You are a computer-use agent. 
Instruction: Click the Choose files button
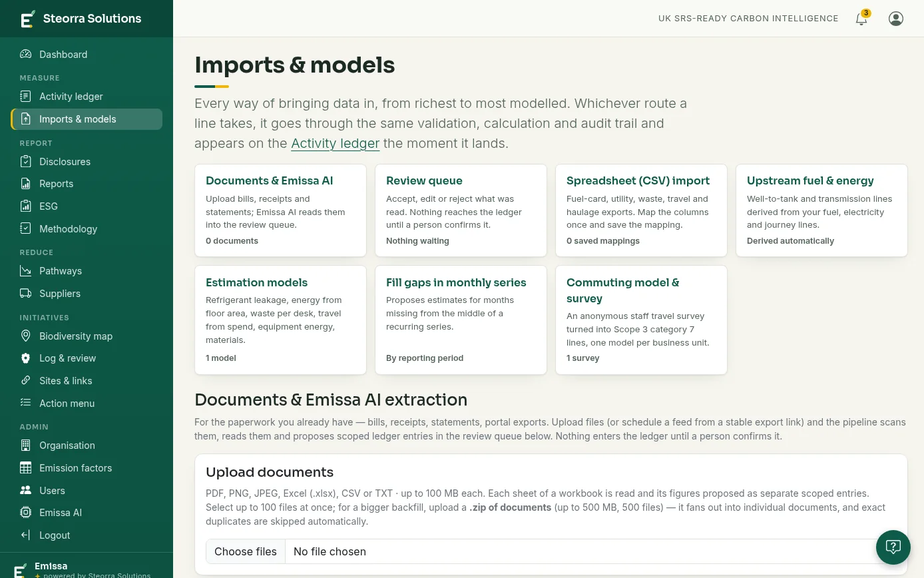(246, 551)
